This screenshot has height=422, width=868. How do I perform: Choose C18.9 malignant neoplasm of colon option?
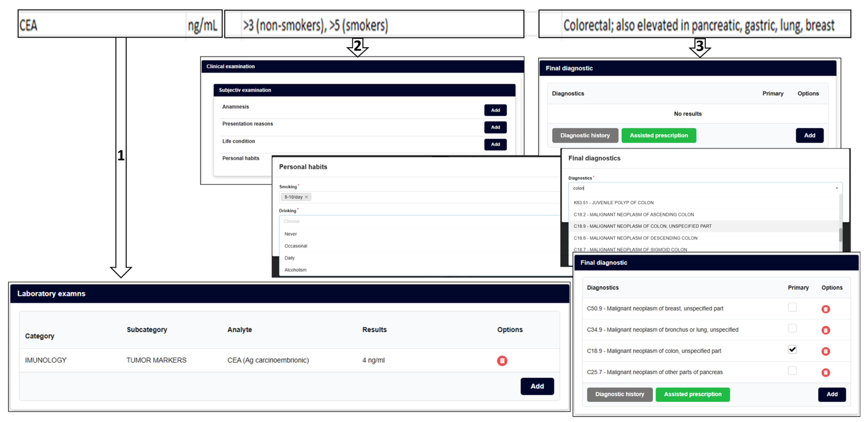pos(642,226)
